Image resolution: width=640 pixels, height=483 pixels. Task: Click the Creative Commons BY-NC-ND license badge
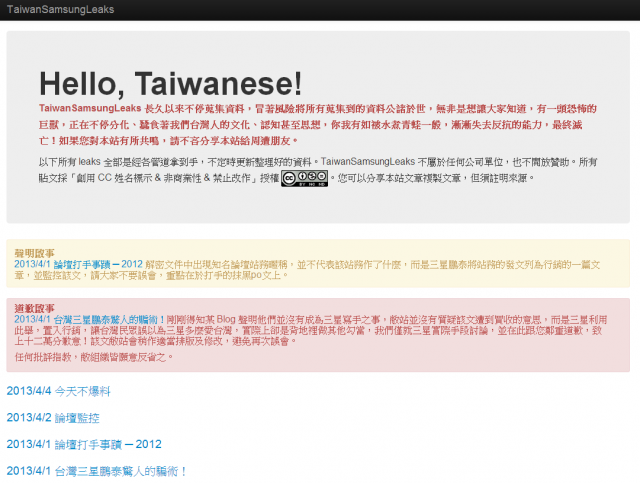click(x=304, y=178)
